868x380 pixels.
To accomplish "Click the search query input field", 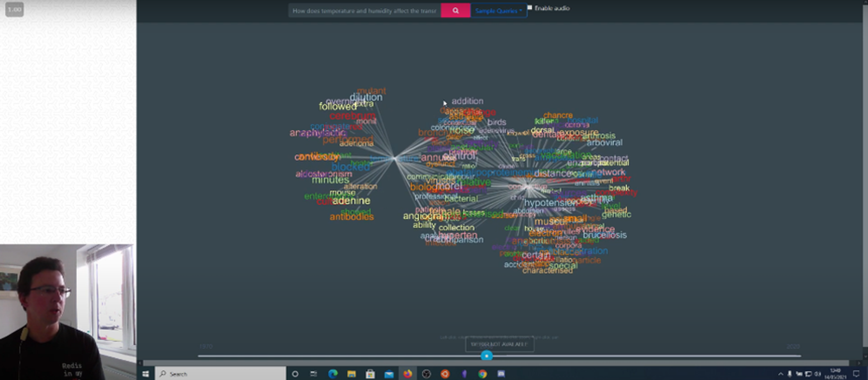I will point(364,11).
